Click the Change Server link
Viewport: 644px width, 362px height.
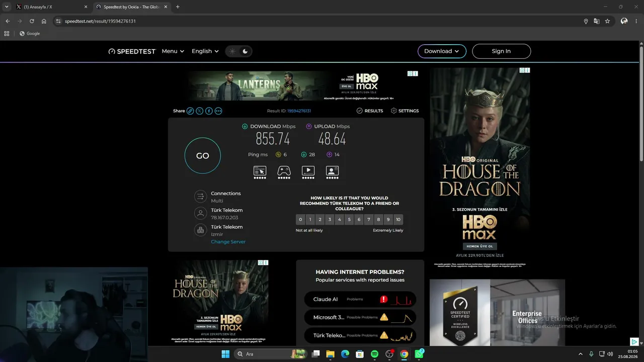[x=228, y=242]
